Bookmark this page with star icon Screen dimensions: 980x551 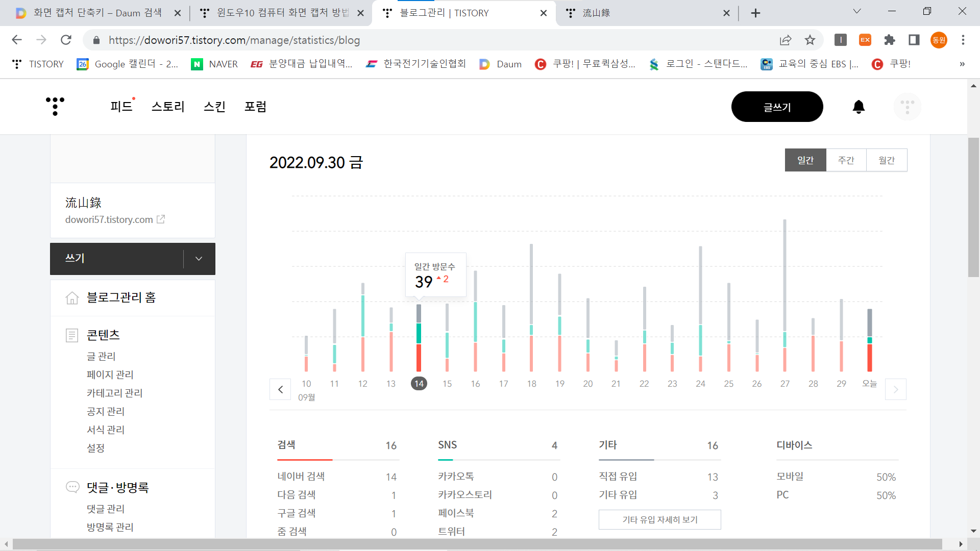click(810, 40)
